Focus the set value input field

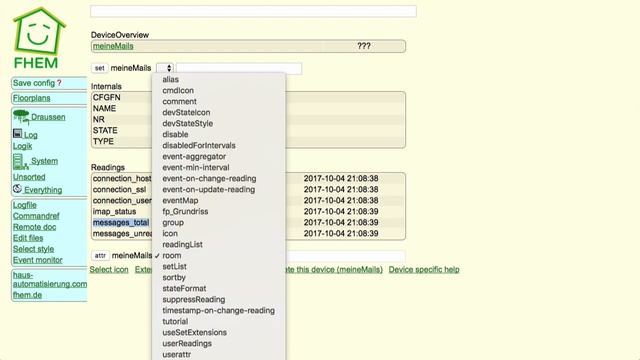[239, 68]
